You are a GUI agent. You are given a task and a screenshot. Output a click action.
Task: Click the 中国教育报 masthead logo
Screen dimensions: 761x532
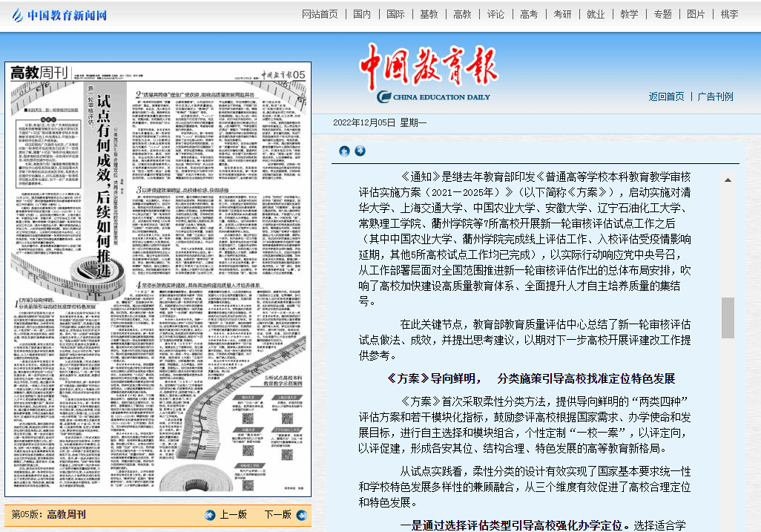429,73
